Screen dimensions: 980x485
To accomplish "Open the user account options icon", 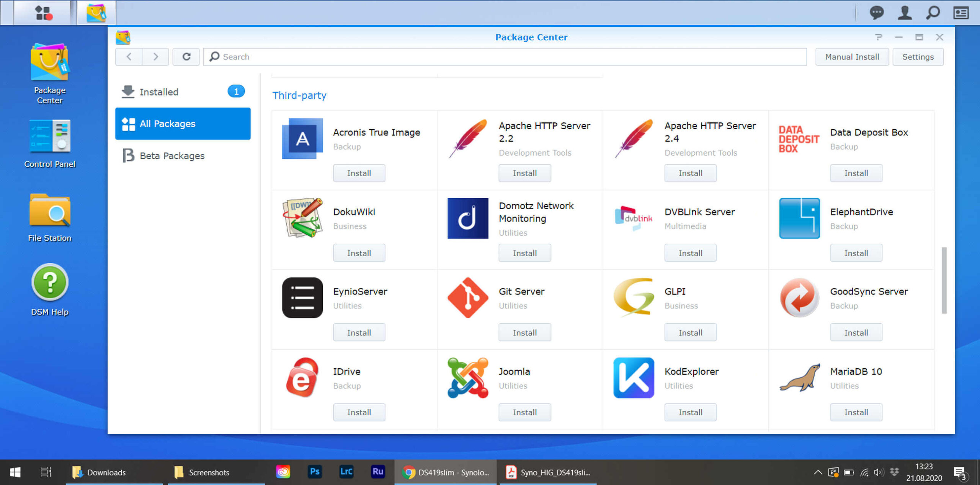I will point(905,13).
